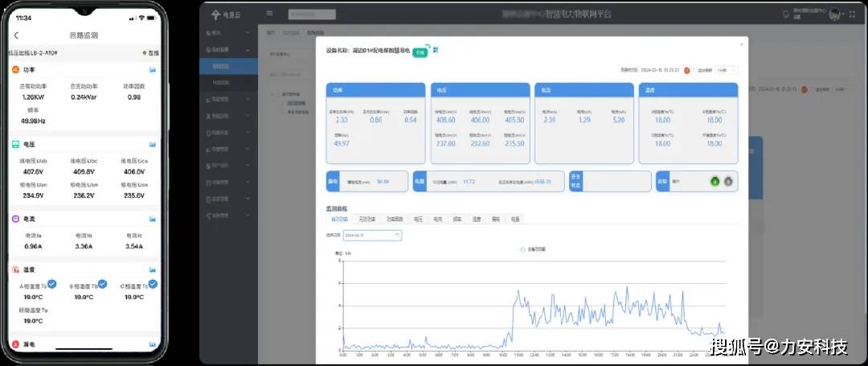Image resolution: width=868 pixels, height=366 pixels.
Task: Click the QR code icon beside the device name
Action: pyautogui.click(x=435, y=50)
